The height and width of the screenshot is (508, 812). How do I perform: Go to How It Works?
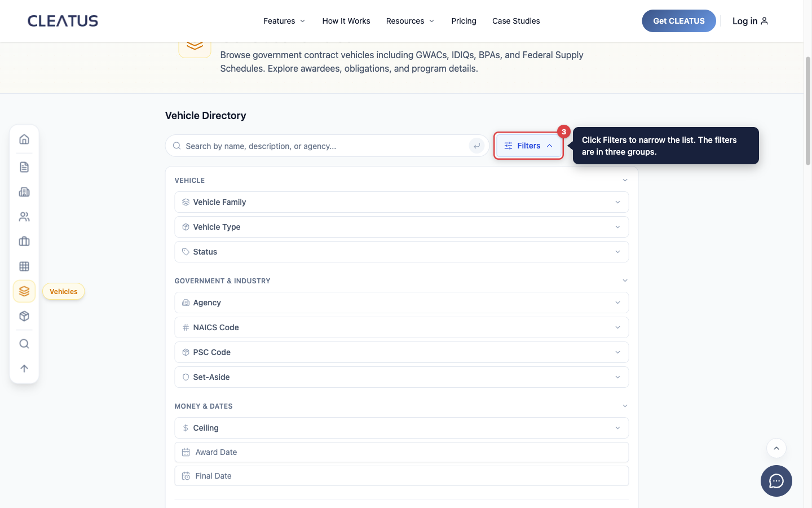(346, 21)
